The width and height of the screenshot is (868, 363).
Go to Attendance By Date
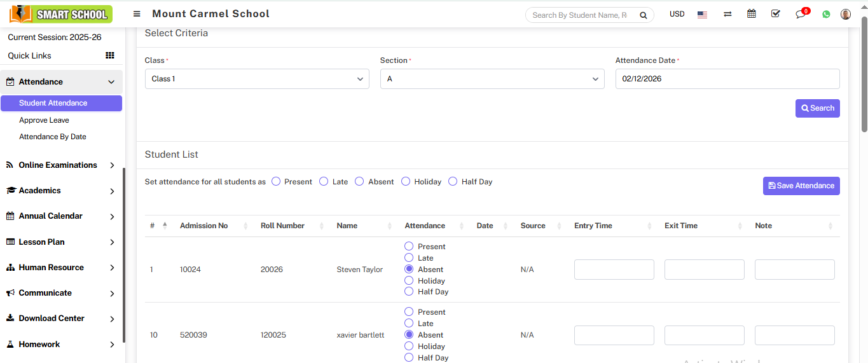click(53, 137)
